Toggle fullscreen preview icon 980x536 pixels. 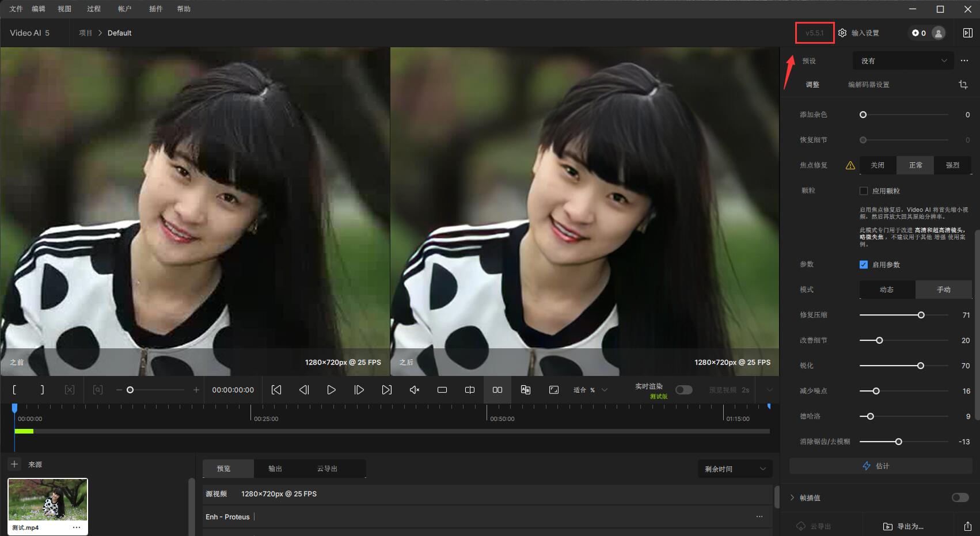(554, 390)
